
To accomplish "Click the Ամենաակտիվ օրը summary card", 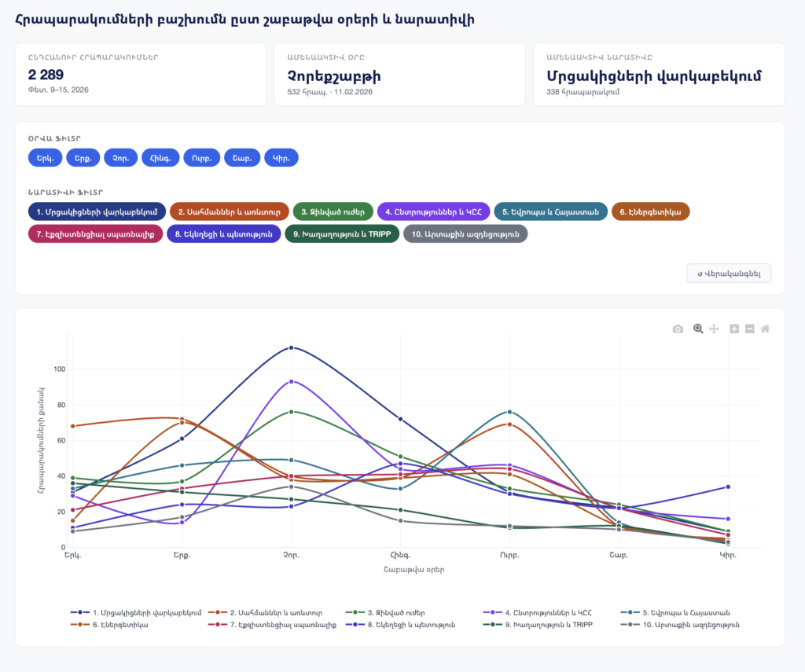I will 399,75.
